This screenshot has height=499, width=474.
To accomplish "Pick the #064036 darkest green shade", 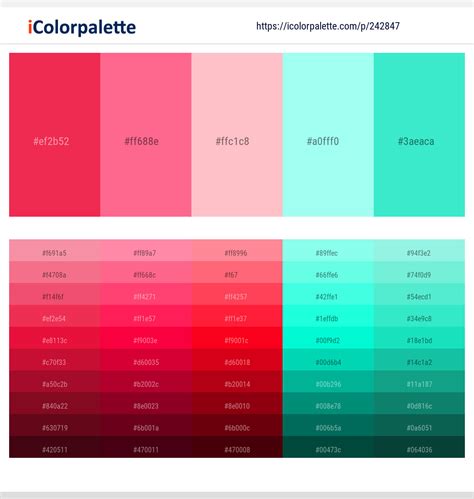I will [419, 447].
